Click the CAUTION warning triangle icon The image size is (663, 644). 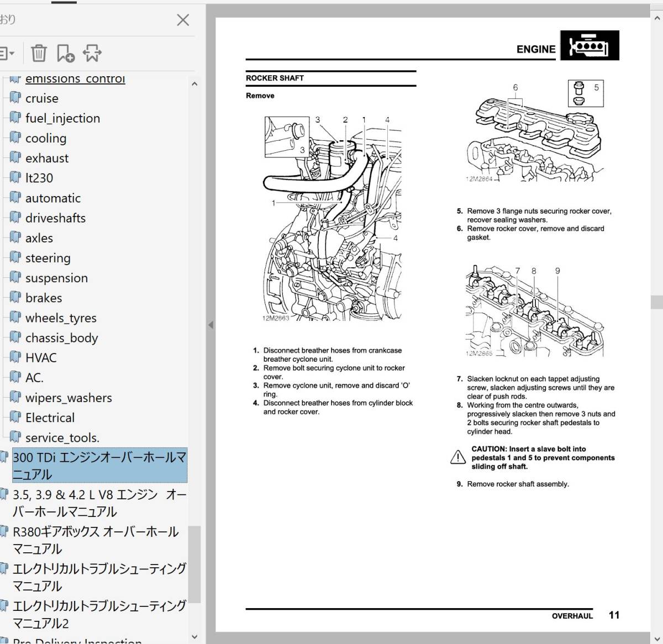(x=458, y=457)
